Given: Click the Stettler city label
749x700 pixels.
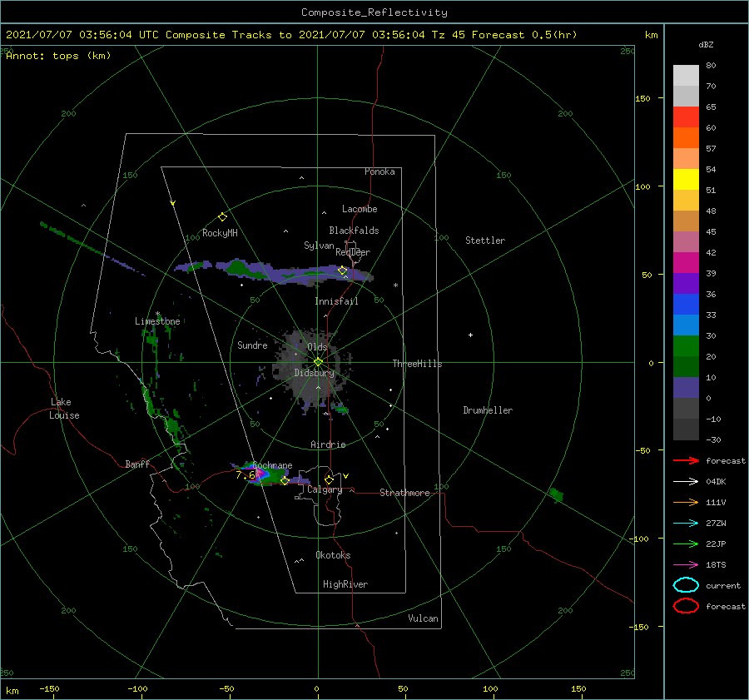Looking at the screenshot, I should pyautogui.click(x=485, y=241).
